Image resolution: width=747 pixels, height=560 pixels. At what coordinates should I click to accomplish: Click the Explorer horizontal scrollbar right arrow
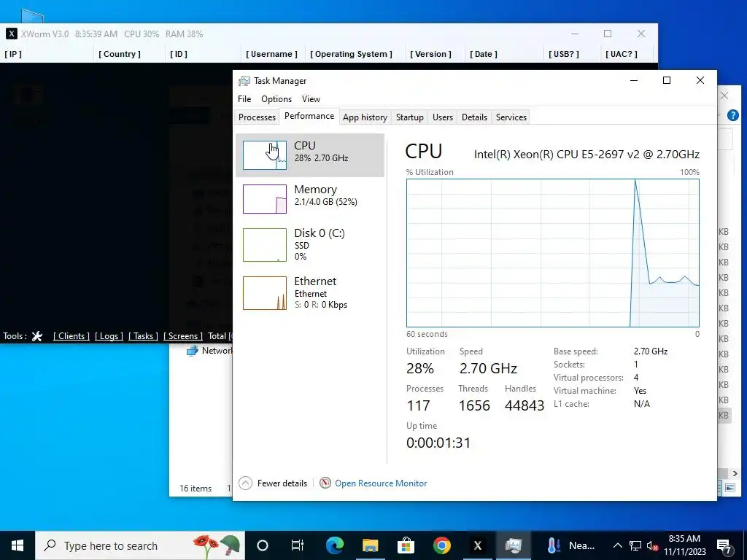point(735,473)
